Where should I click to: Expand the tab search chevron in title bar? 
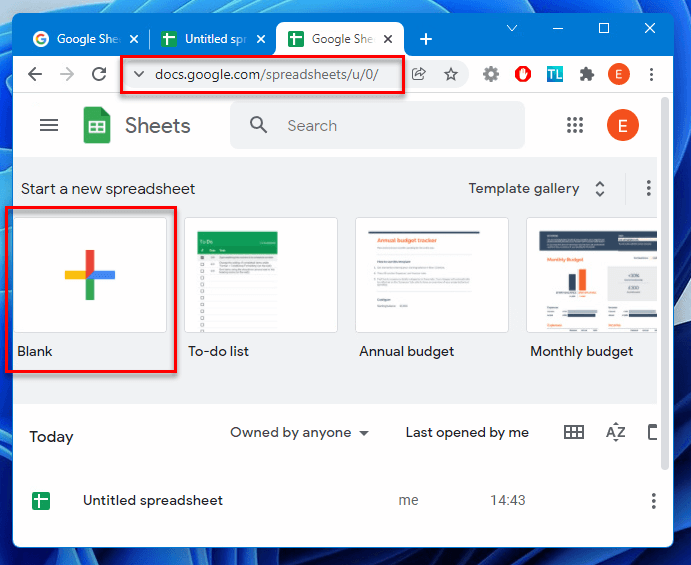coord(512,28)
